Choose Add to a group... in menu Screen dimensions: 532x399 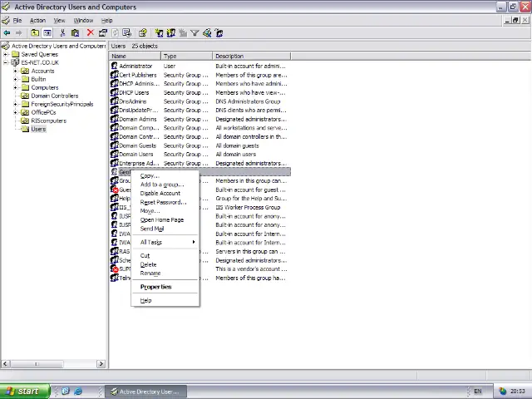pyautogui.click(x=165, y=185)
